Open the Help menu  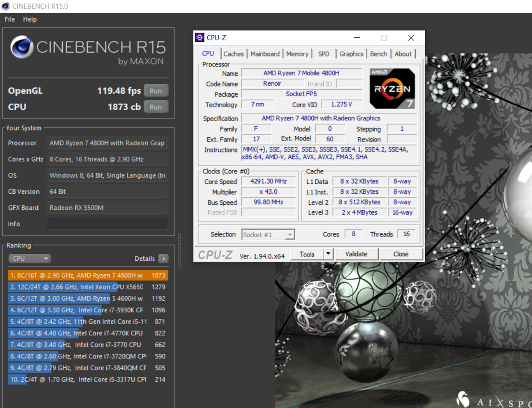[30, 19]
